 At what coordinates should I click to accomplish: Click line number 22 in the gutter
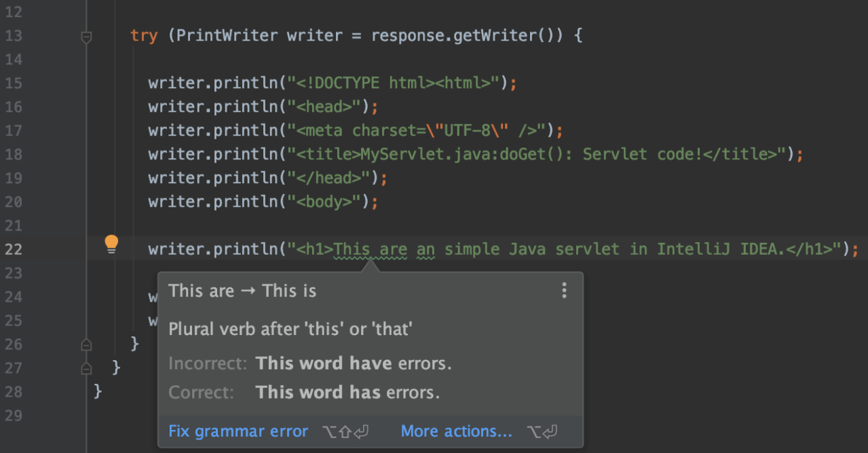(13, 250)
